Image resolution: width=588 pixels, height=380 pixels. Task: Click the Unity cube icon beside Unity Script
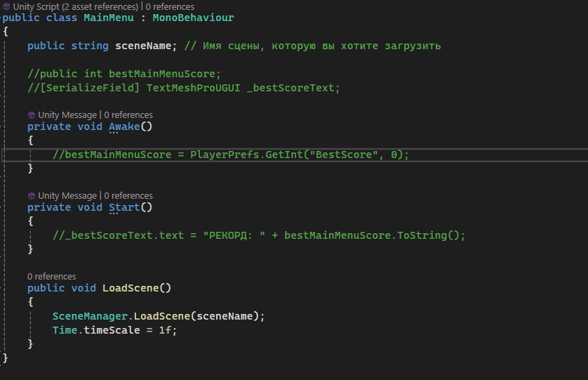tap(6, 6)
